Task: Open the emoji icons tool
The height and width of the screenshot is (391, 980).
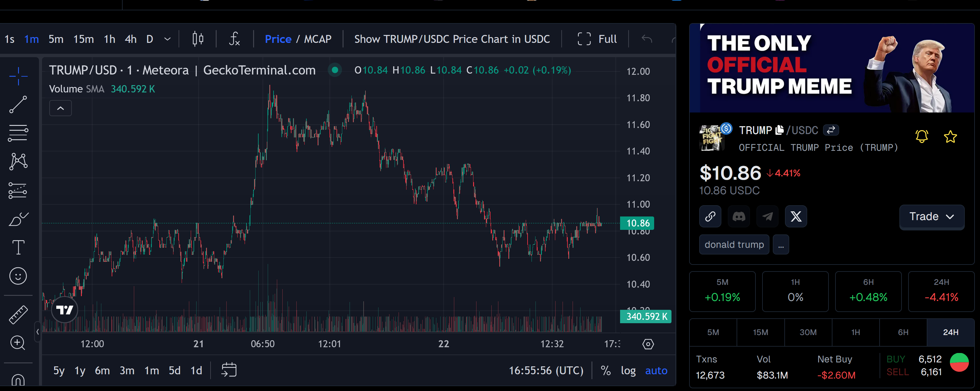Action: 18,276
